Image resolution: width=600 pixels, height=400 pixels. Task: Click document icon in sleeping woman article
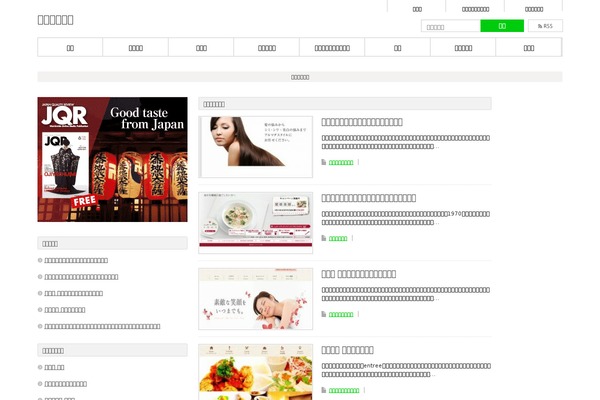324,314
